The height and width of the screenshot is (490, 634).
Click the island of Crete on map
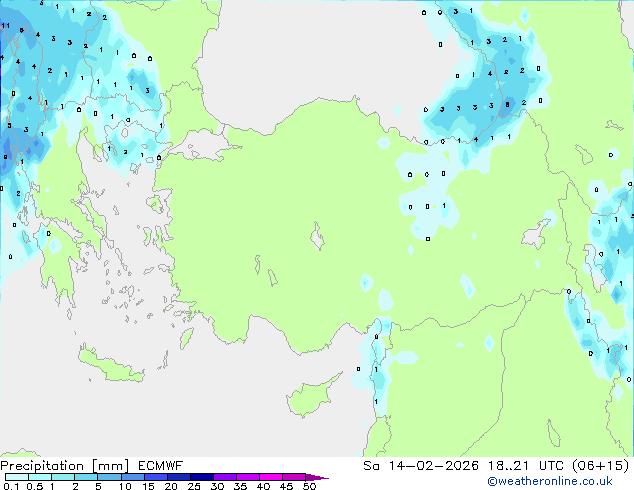(111, 365)
